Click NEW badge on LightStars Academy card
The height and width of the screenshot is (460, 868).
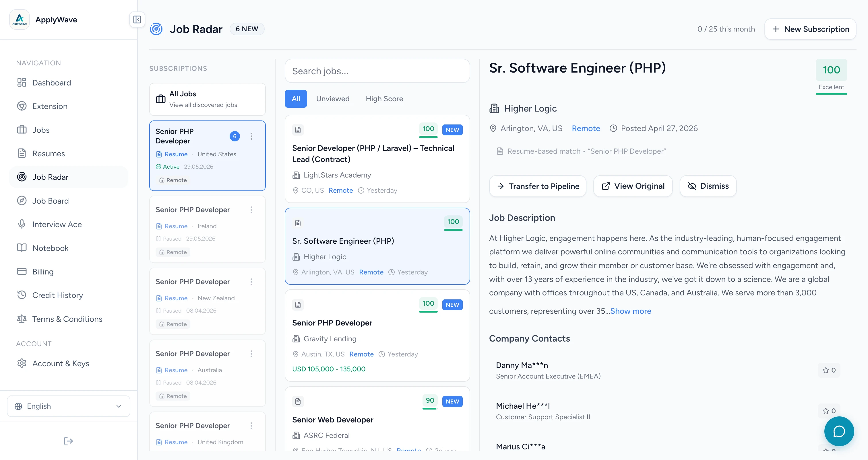[453, 130]
